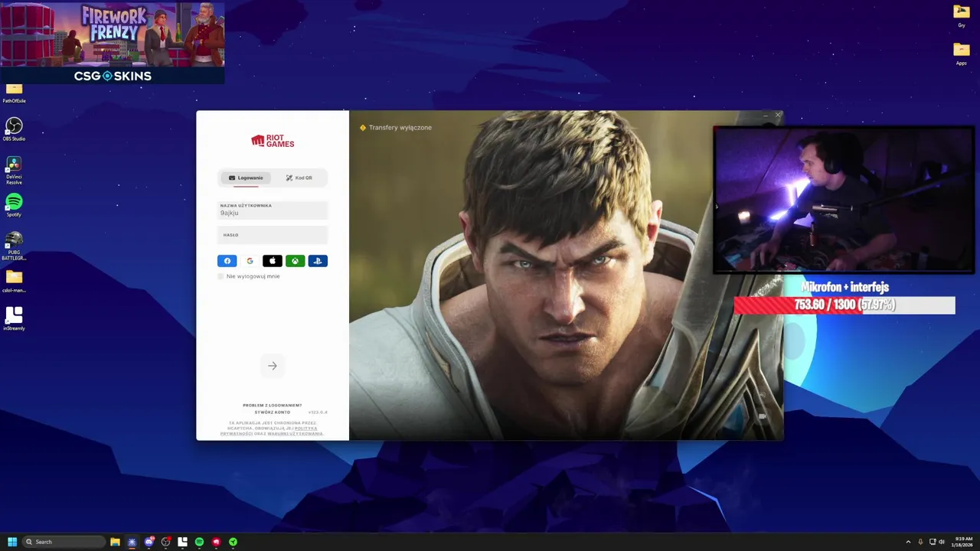
Task: Focus the Nazwa użytkownika username field
Action: (273, 210)
